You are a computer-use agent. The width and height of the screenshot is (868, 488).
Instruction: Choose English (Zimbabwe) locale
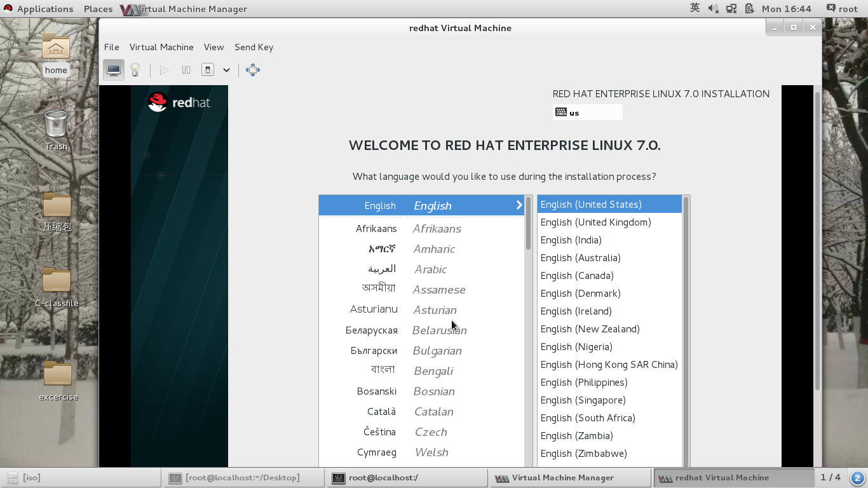click(x=609, y=453)
